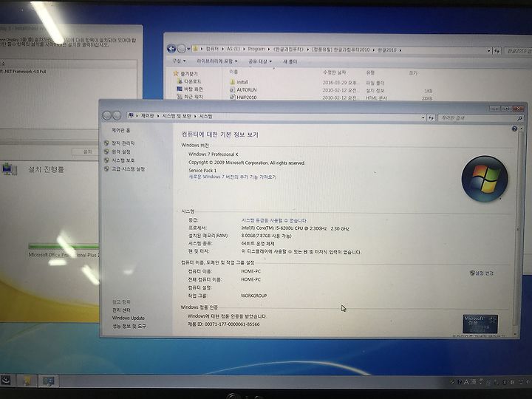
Task: Open Explorer taskbar icon
Action: click(x=27, y=381)
